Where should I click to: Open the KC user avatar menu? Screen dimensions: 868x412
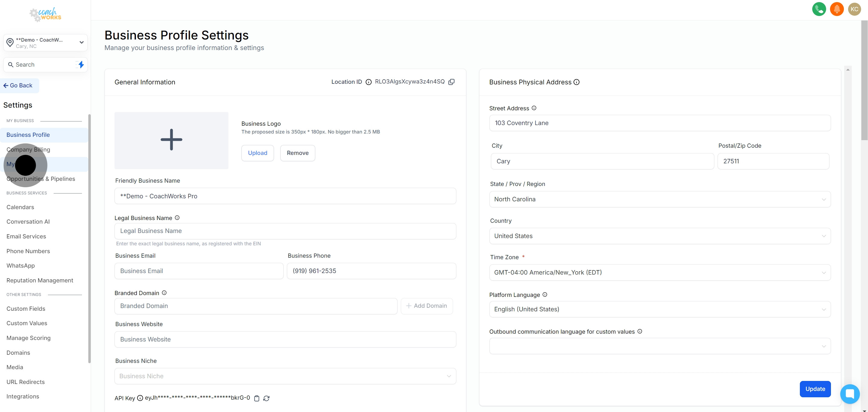point(854,9)
